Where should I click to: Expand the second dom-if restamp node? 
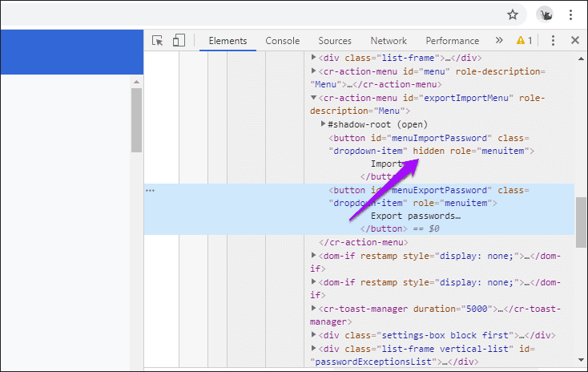[313, 281]
